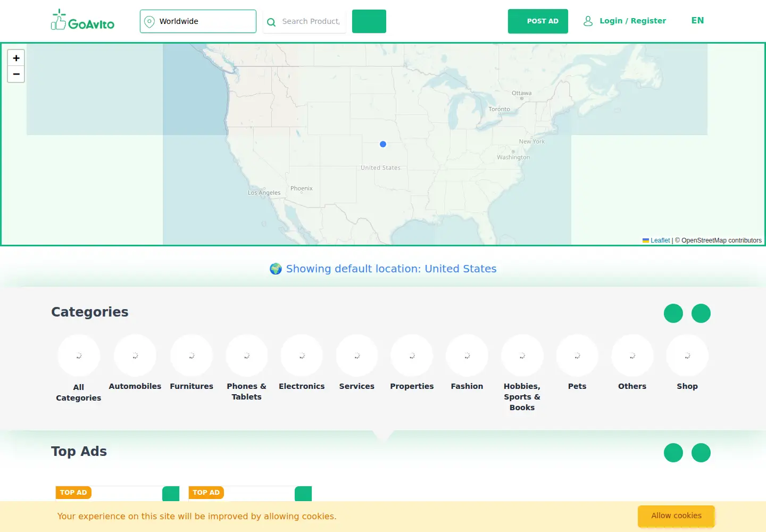Image resolution: width=766 pixels, height=532 pixels.
Task: Open the Worldwide location field
Action: pyautogui.click(x=198, y=21)
